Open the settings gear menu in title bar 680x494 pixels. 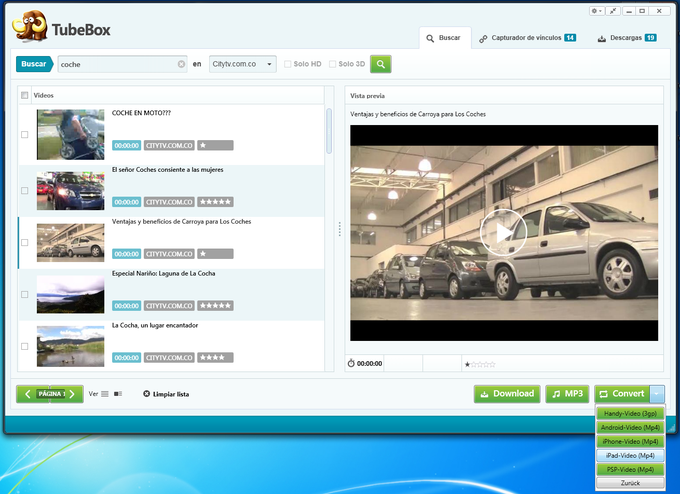pyautogui.click(x=596, y=11)
